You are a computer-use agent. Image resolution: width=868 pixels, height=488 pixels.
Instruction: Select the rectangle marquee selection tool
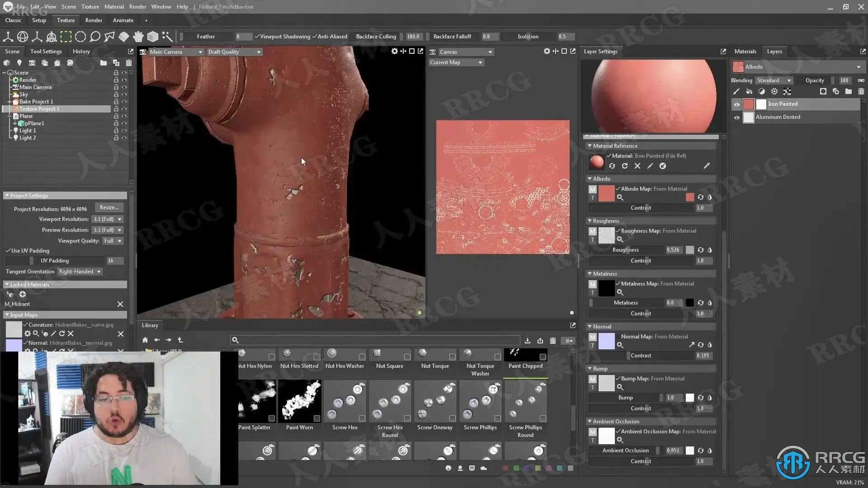[x=66, y=37]
